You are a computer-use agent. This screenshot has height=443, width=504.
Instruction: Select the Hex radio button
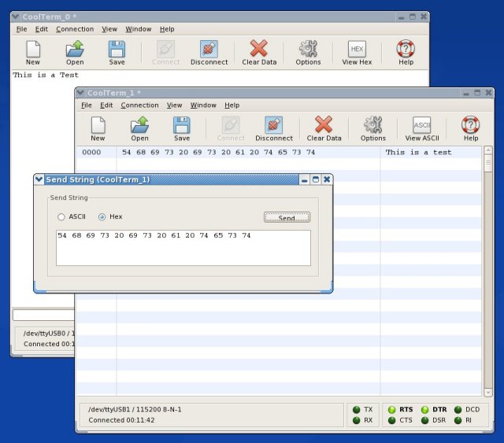tap(102, 217)
